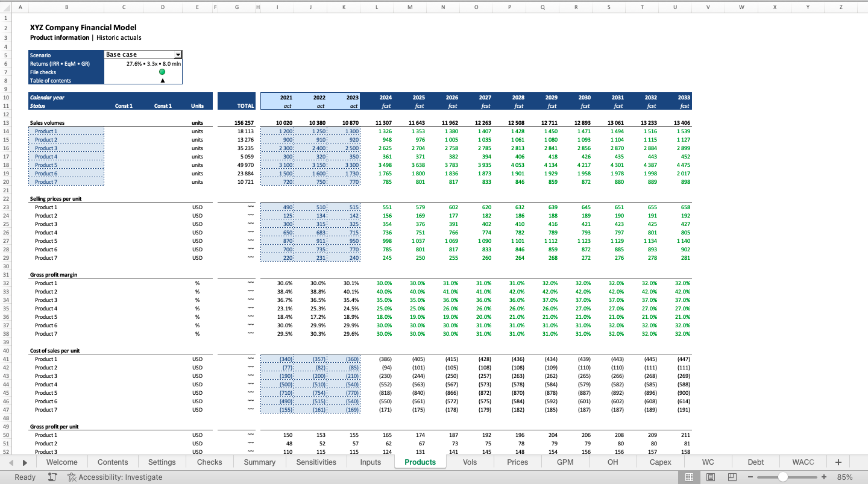Open the Vols sheet tab

[470, 462]
